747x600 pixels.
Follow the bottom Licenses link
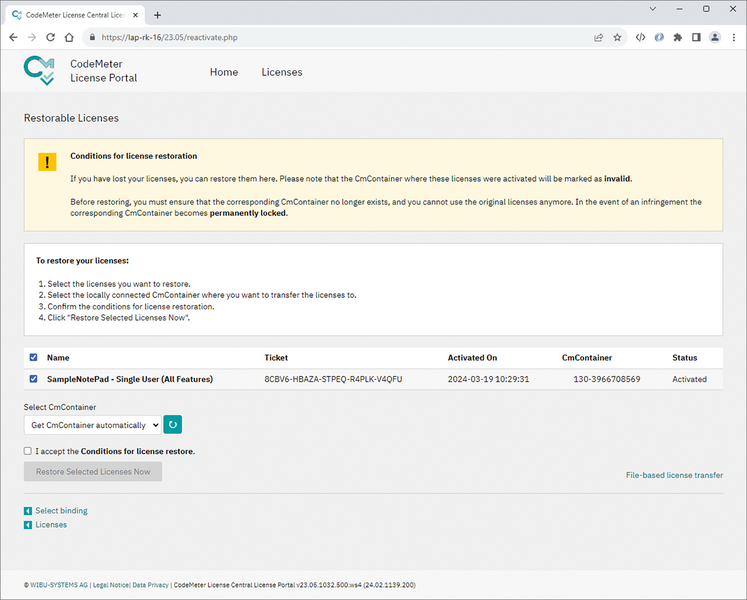[51, 525]
